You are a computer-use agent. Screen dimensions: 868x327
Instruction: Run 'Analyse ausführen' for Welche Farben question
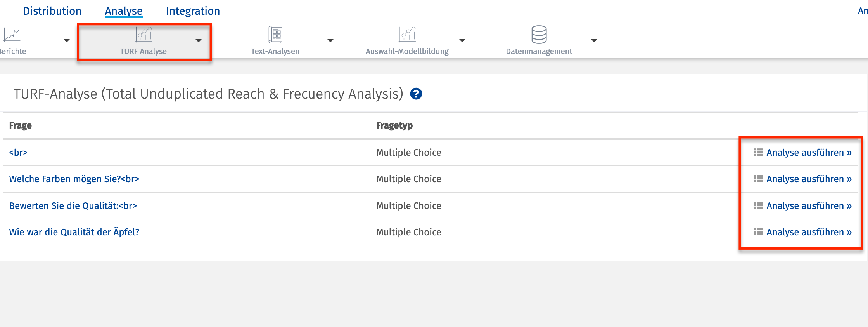(809, 179)
